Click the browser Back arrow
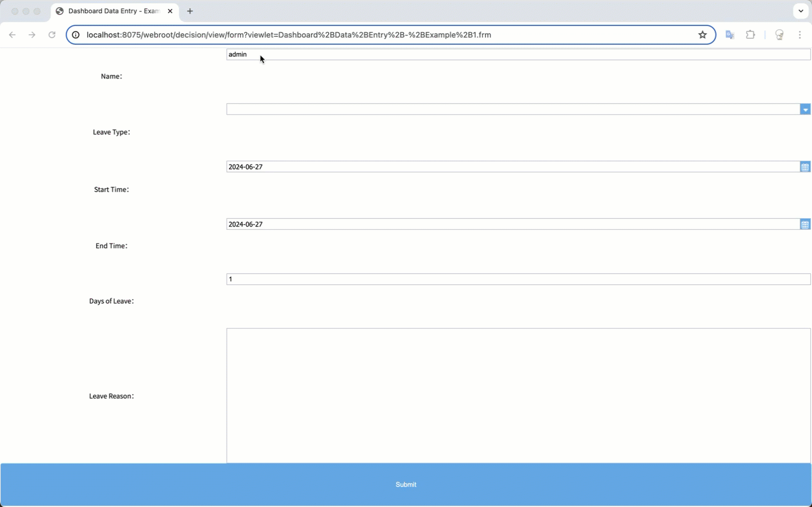The image size is (812, 507). pos(12,34)
